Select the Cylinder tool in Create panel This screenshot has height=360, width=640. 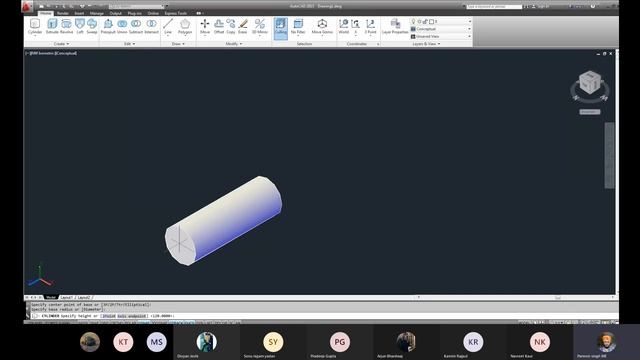[x=35, y=27]
